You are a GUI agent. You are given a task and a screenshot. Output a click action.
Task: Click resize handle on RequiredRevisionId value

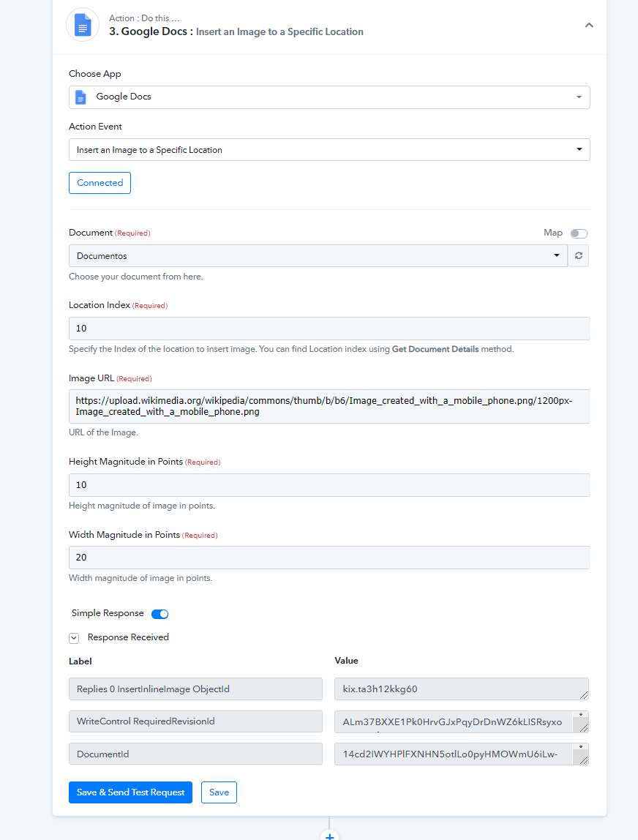[x=584, y=727]
